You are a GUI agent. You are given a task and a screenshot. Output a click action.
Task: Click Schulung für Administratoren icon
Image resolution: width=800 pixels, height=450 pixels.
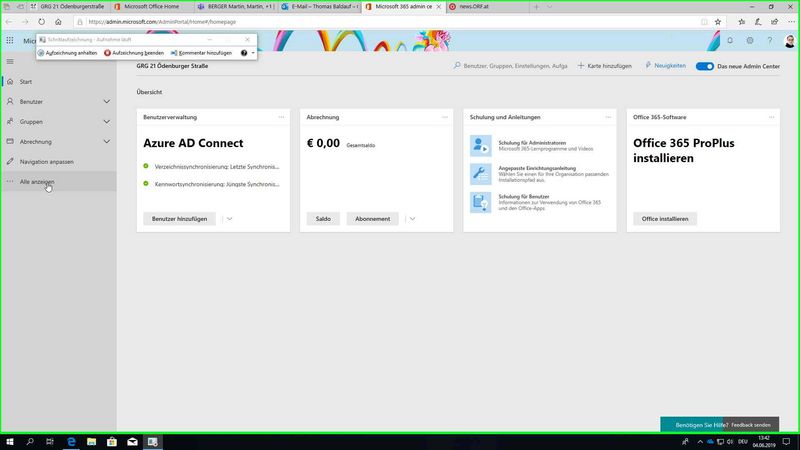point(481,145)
